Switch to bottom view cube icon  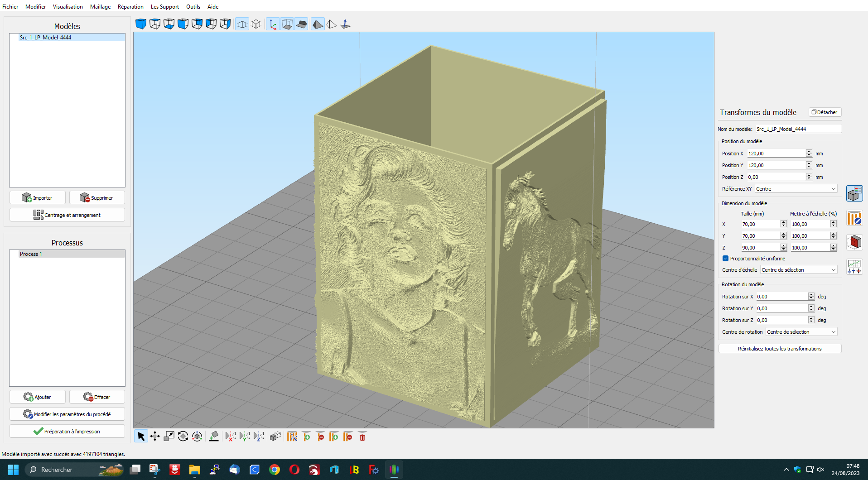click(169, 24)
